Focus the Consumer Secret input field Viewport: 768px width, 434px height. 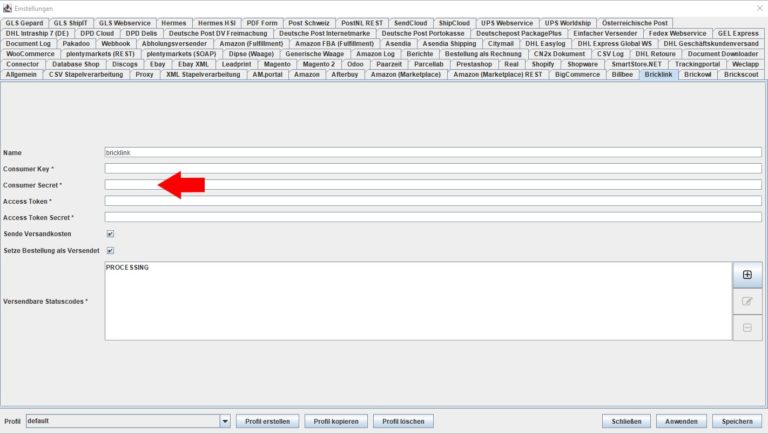(x=433, y=185)
